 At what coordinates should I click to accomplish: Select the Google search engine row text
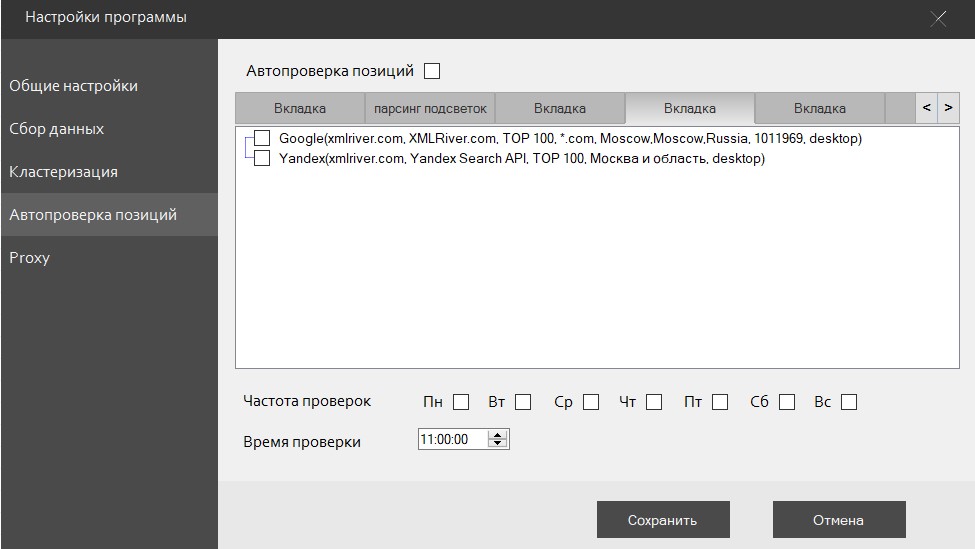tap(570, 138)
